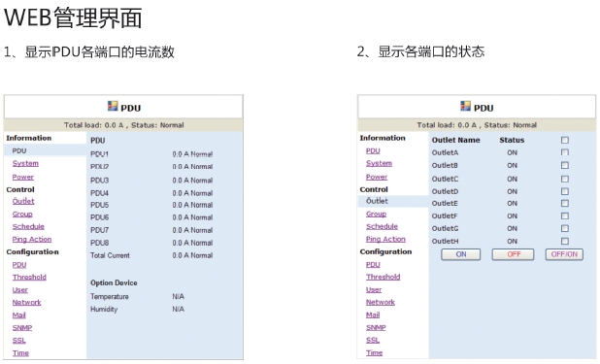
Task: Check the OutletB checkbox
Action: point(565,165)
